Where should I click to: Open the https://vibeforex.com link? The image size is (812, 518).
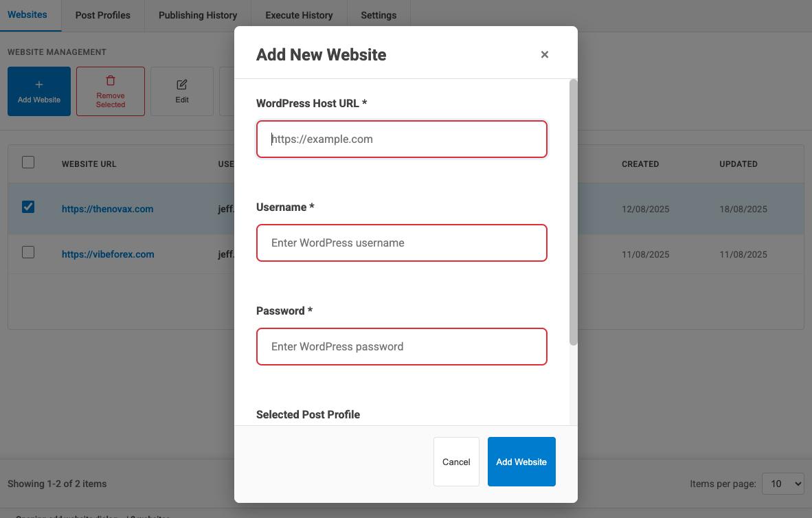[x=108, y=254]
